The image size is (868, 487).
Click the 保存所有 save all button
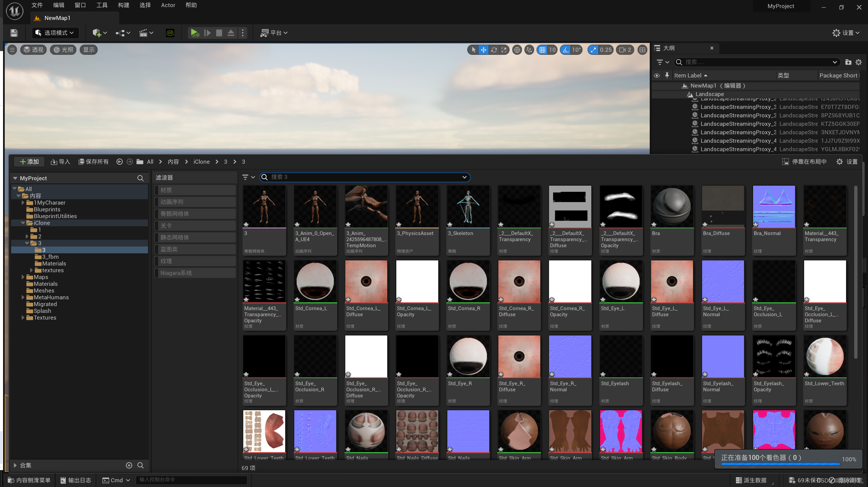(94, 162)
